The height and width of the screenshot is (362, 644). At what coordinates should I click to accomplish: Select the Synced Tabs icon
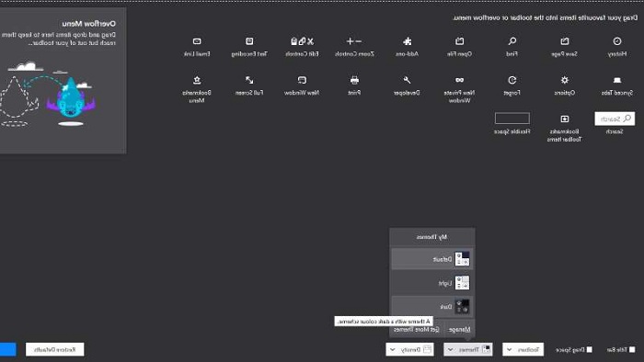[x=617, y=80]
